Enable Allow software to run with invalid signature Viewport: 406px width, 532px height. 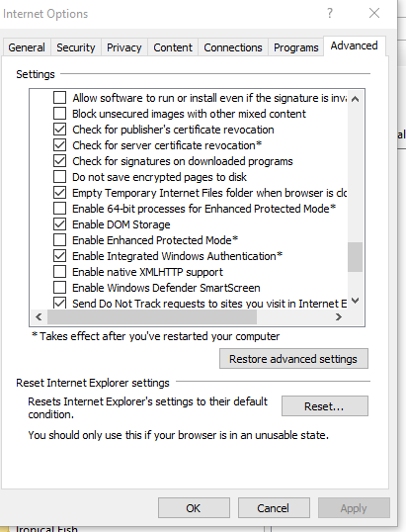(x=60, y=98)
